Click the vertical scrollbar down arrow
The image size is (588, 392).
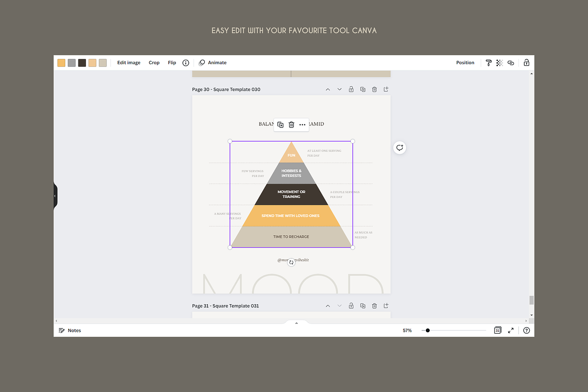pyautogui.click(x=532, y=315)
